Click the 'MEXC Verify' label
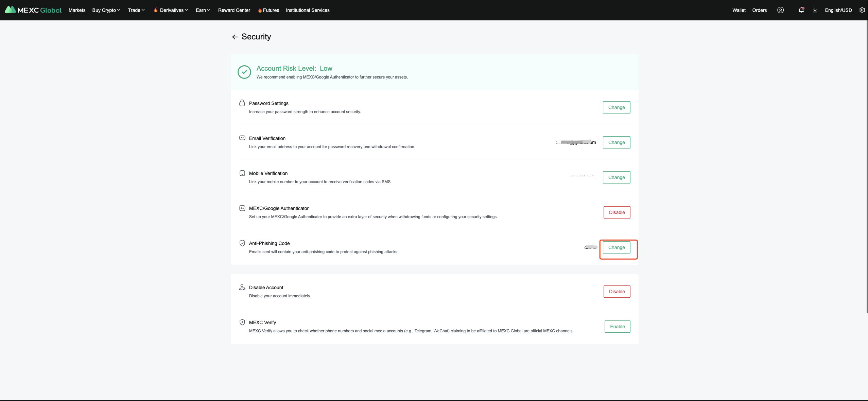This screenshot has width=868, height=401. coord(262,322)
